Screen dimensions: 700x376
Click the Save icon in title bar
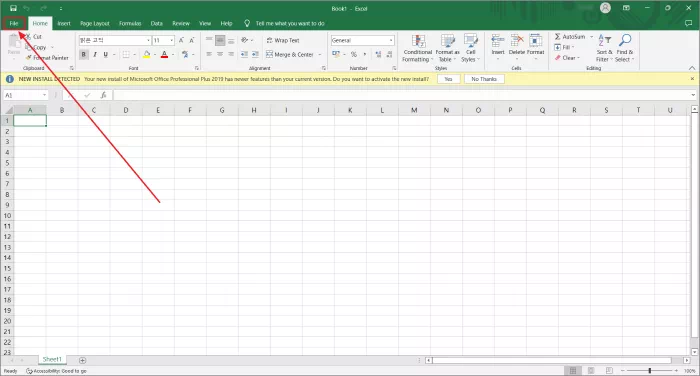(x=13, y=8)
